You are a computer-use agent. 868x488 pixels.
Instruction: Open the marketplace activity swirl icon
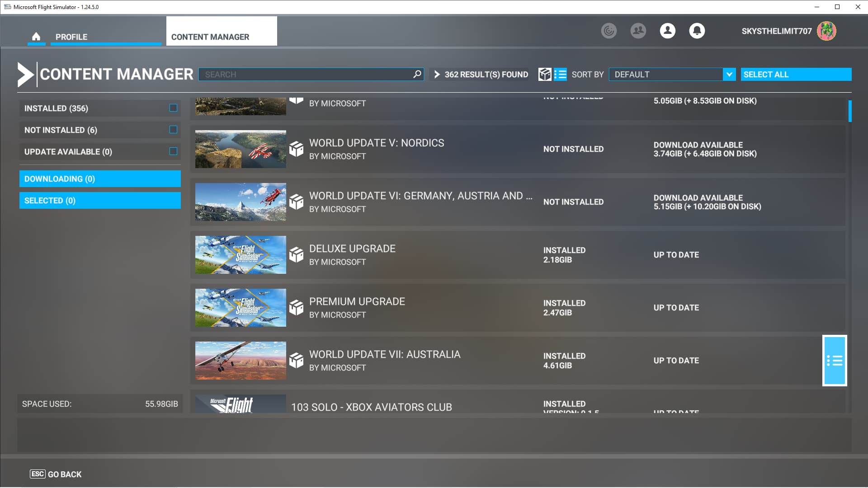click(x=609, y=31)
